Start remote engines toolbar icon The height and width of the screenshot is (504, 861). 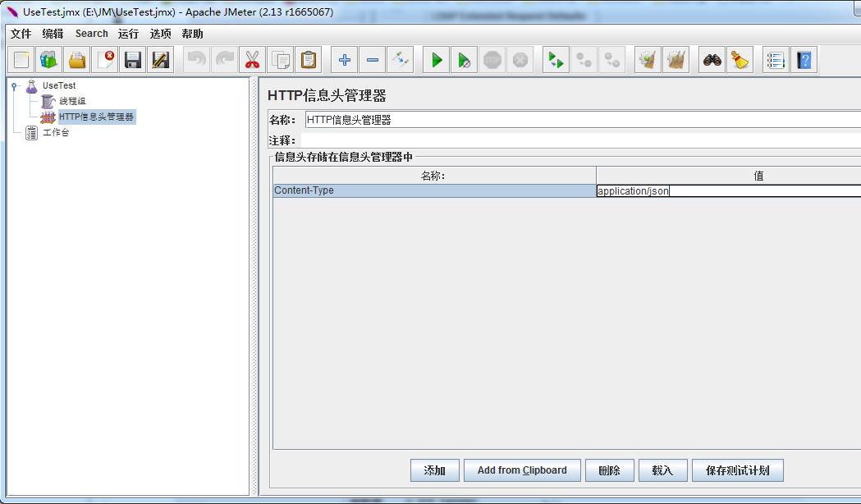(556, 60)
